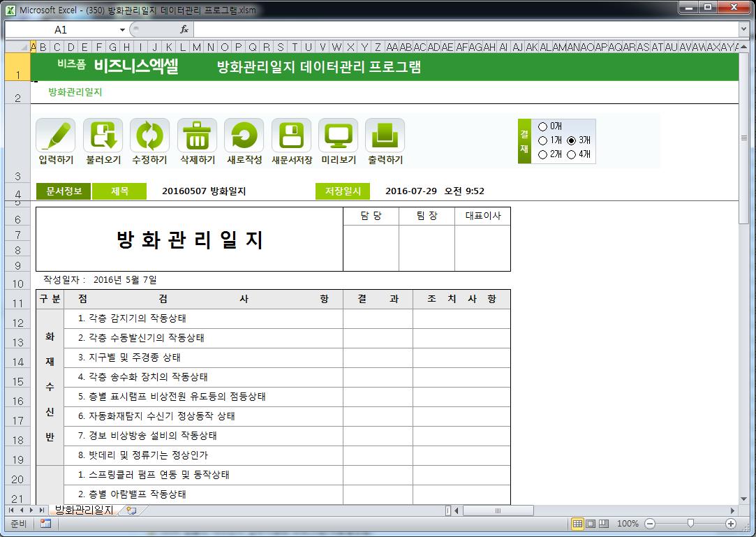The image size is (756, 537).
Task: Click the 담 당 approval header cell
Action: pyautogui.click(x=371, y=216)
